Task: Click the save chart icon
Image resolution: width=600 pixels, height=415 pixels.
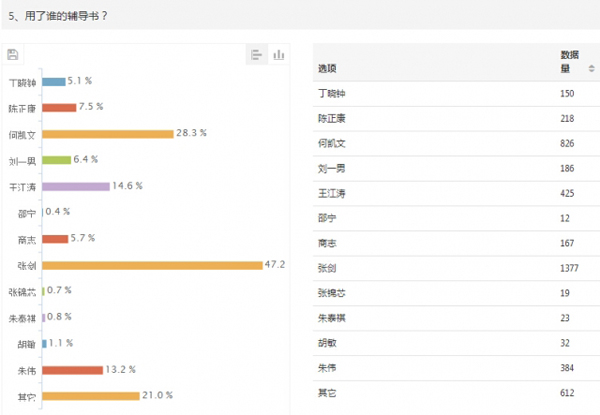Action: [x=13, y=55]
